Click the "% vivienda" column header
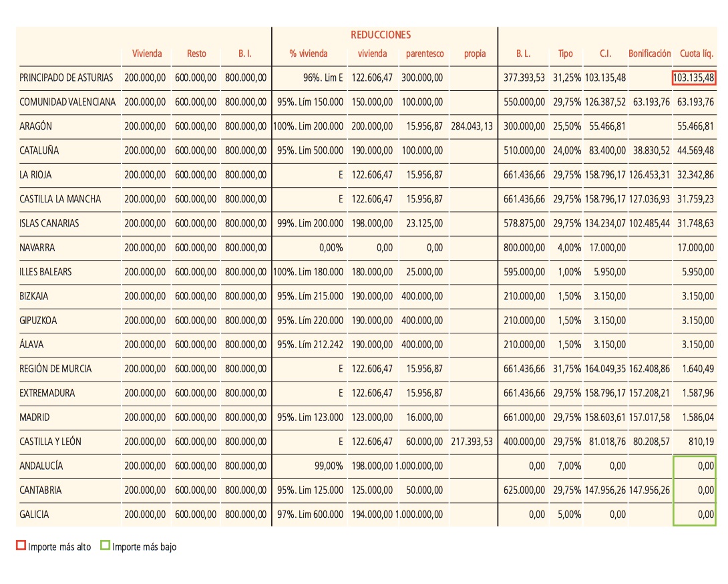The height and width of the screenshot is (584, 728). coord(308,53)
